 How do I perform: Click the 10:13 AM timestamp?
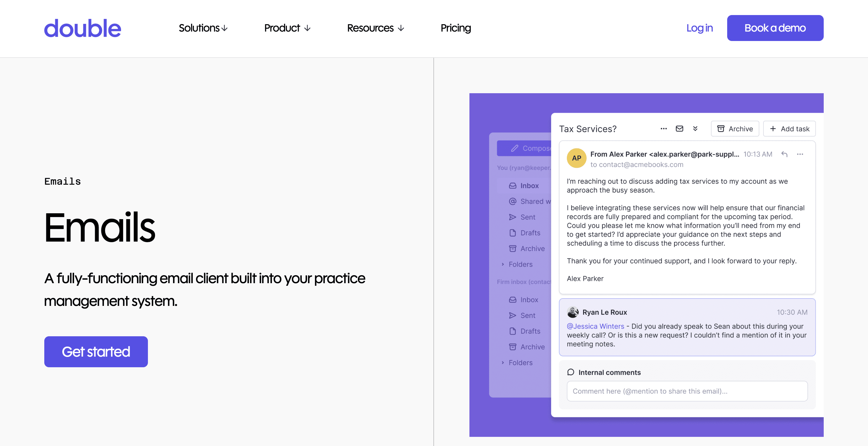[x=758, y=154]
